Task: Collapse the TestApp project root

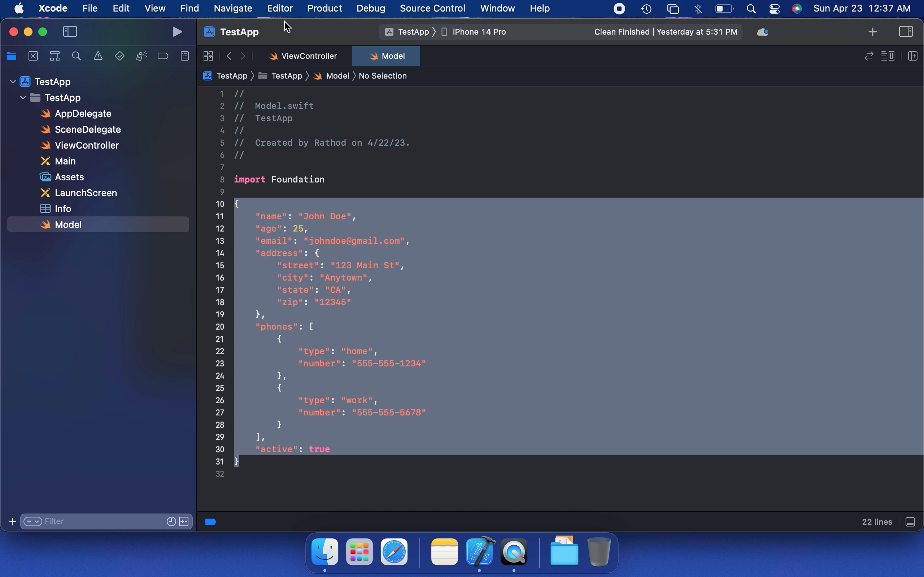Action: click(x=13, y=82)
